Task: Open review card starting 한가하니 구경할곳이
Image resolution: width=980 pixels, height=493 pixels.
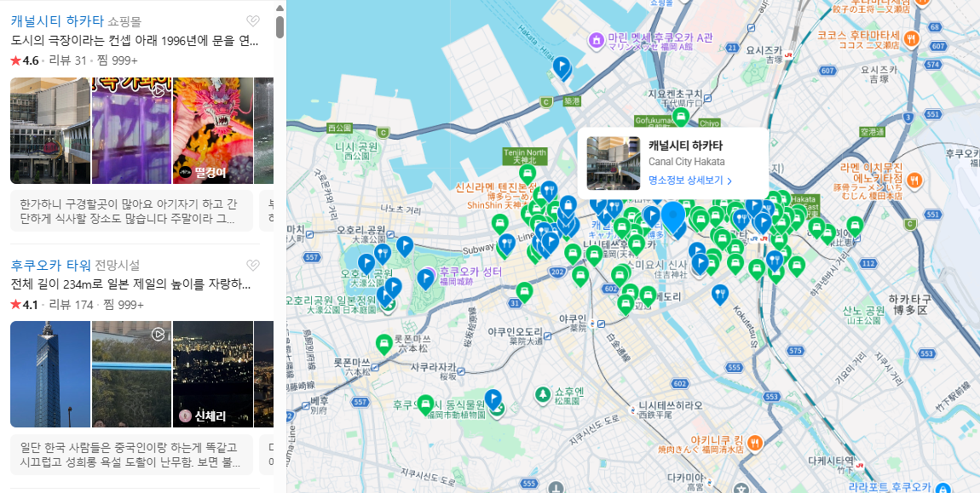Action: click(131, 211)
